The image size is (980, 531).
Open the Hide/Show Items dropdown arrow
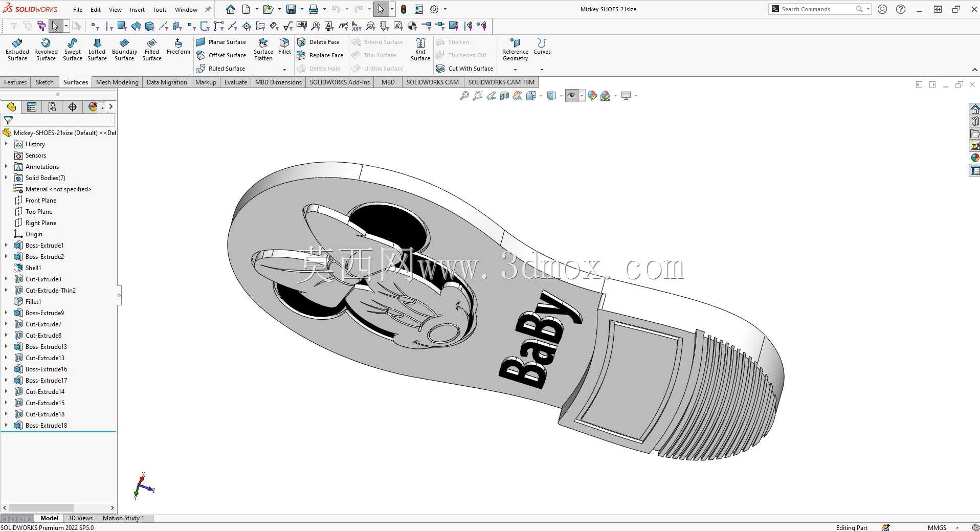[x=582, y=96]
